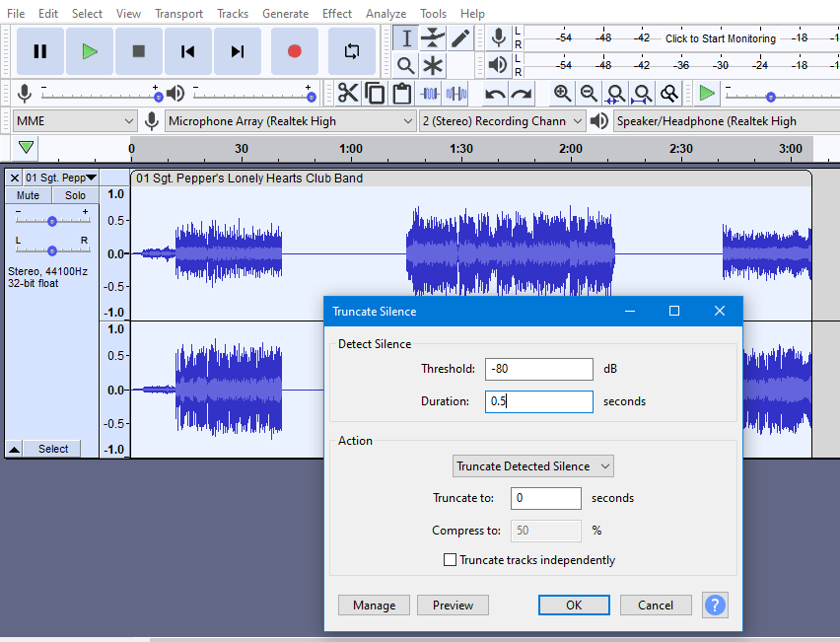Open the Truncate Detected Silence action dropdown
Screen dimensions: 840x642
point(533,466)
